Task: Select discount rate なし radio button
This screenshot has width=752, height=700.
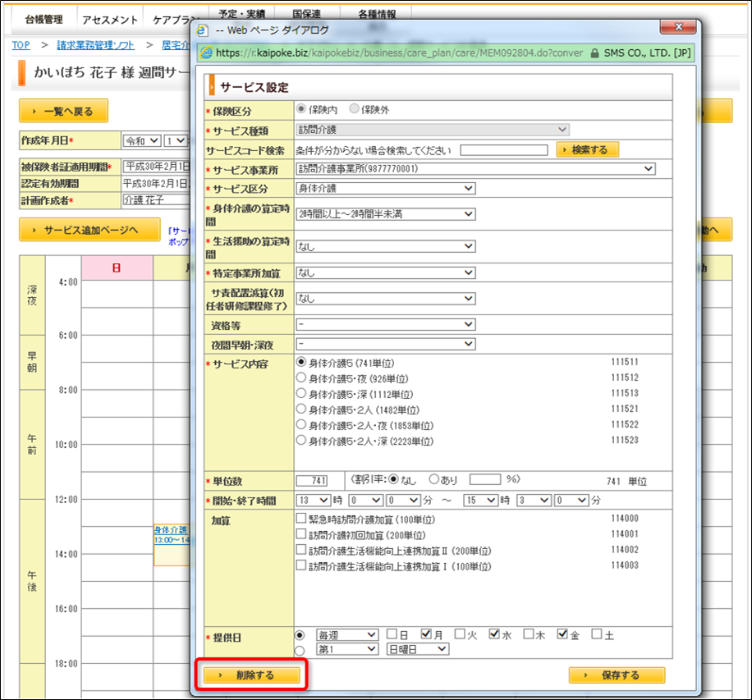Action: [x=394, y=479]
